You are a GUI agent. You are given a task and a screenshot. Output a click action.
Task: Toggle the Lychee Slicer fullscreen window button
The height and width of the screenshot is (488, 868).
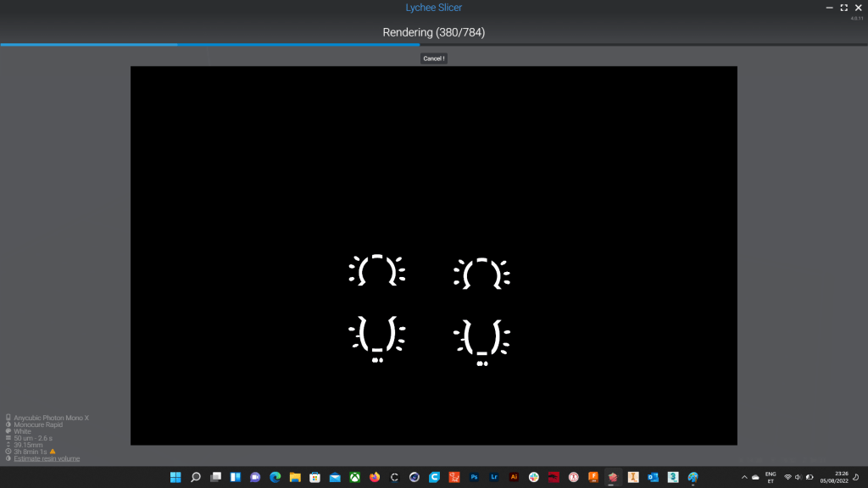point(843,7)
